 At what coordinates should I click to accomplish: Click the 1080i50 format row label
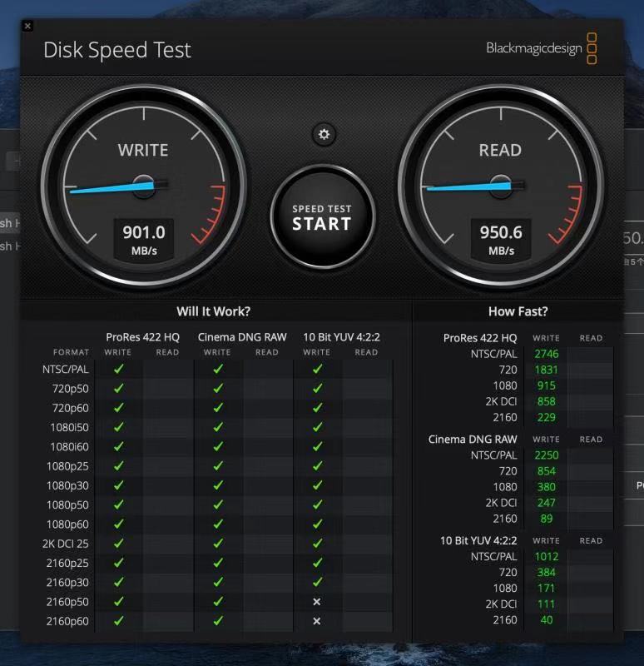pyautogui.click(x=69, y=427)
